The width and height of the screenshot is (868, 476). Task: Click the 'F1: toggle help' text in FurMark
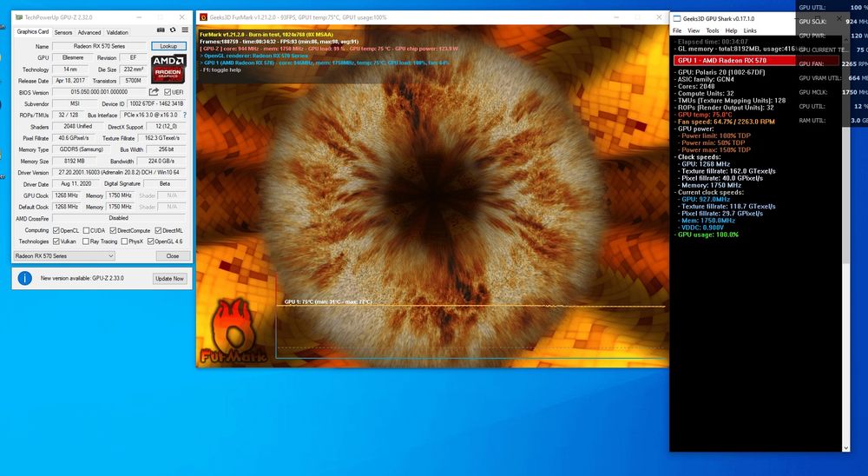click(x=222, y=70)
